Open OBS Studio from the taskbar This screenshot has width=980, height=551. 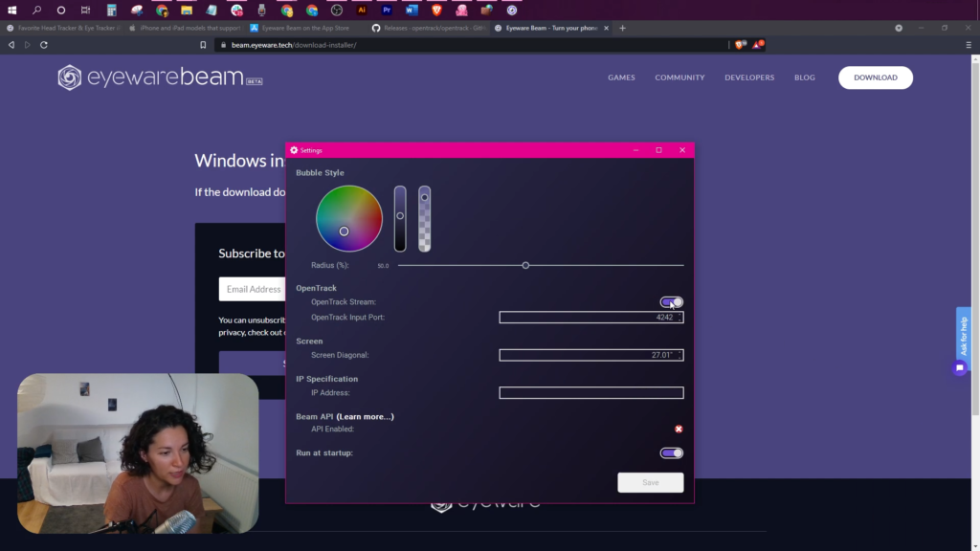tap(337, 10)
